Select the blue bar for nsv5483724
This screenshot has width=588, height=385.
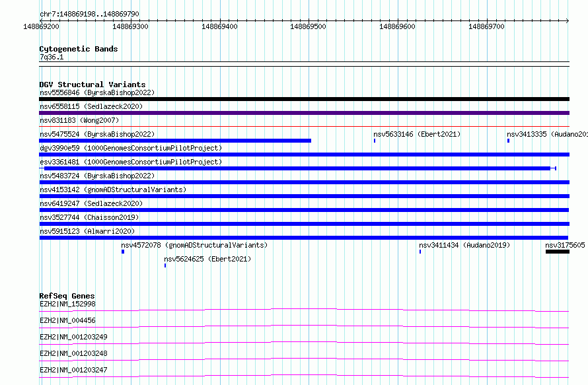304,182
